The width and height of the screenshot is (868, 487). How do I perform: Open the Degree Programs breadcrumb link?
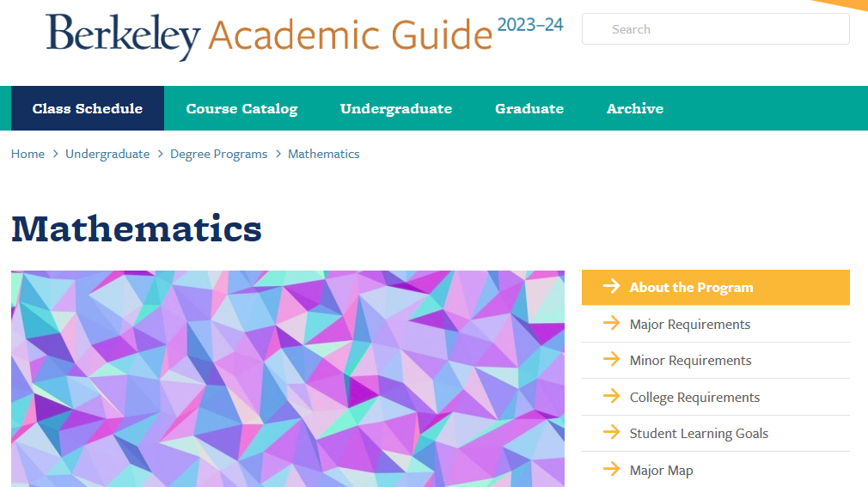pos(218,154)
